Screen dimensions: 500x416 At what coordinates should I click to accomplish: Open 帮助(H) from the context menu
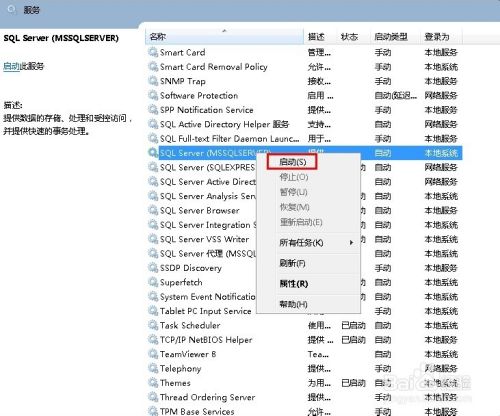pyautogui.click(x=293, y=304)
